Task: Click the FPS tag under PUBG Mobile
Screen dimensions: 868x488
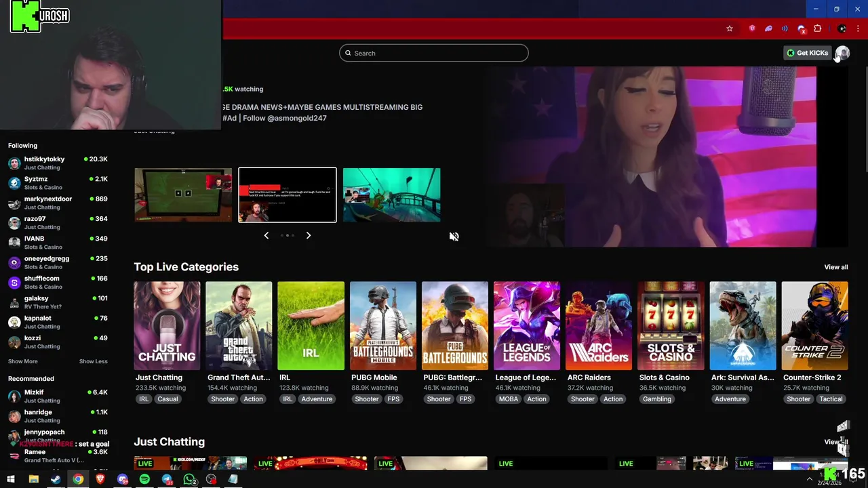Action: point(393,399)
